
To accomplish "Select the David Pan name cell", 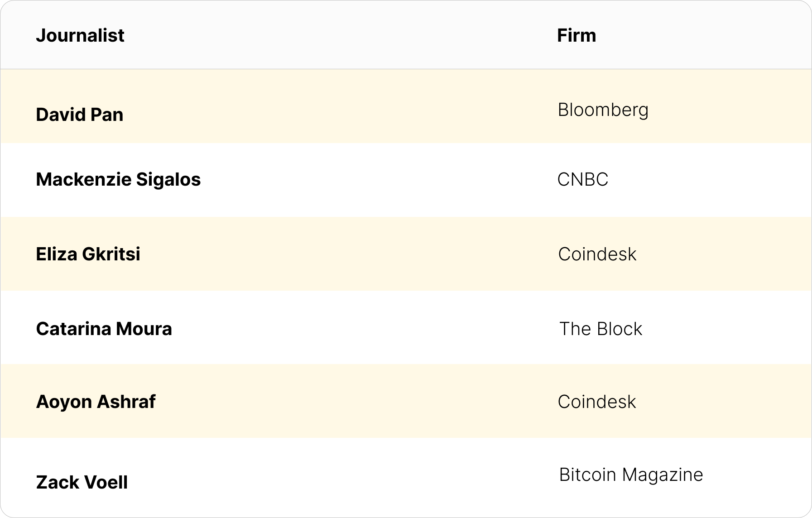I will click(x=80, y=115).
